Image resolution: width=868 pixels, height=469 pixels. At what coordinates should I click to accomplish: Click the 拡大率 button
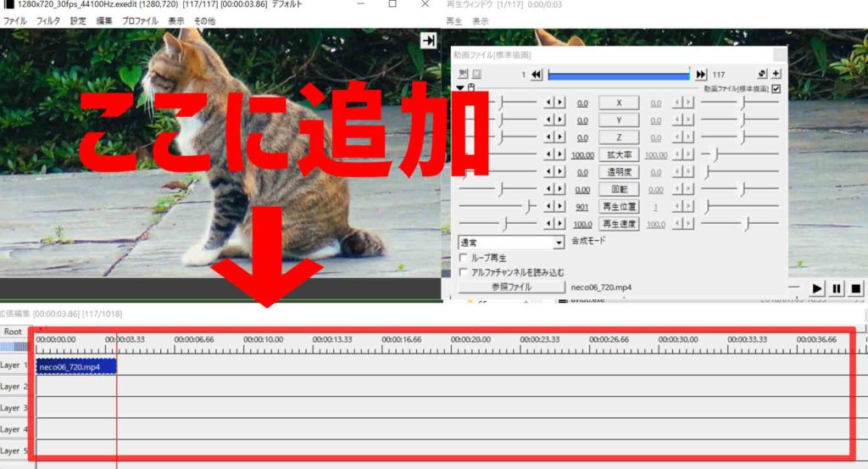[x=619, y=155]
